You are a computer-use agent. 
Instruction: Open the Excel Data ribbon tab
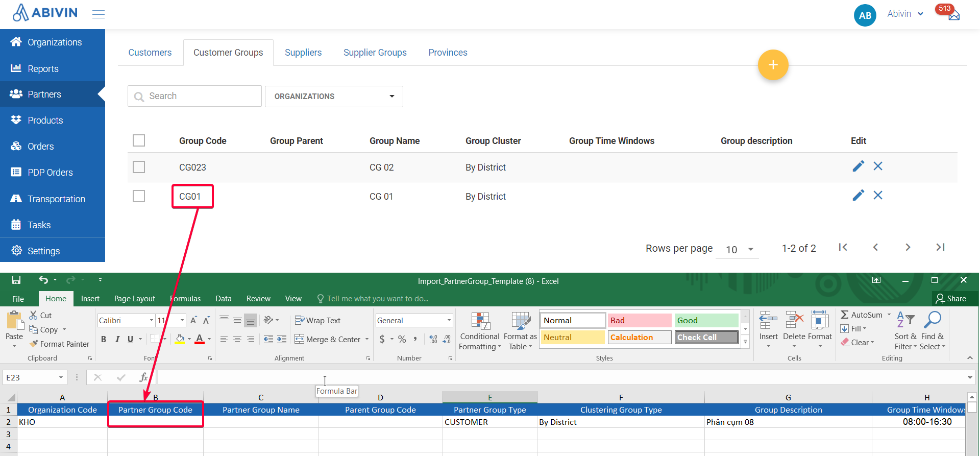tap(223, 299)
